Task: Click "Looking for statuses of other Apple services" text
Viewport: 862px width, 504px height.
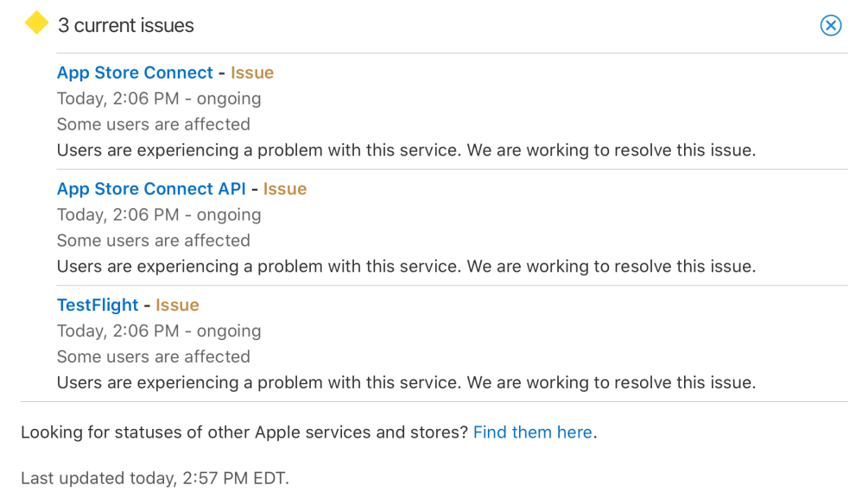Action: pyautogui.click(x=244, y=432)
